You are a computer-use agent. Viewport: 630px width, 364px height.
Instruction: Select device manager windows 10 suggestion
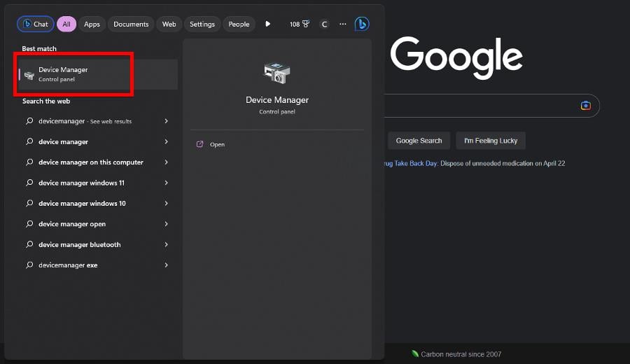[x=82, y=203]
